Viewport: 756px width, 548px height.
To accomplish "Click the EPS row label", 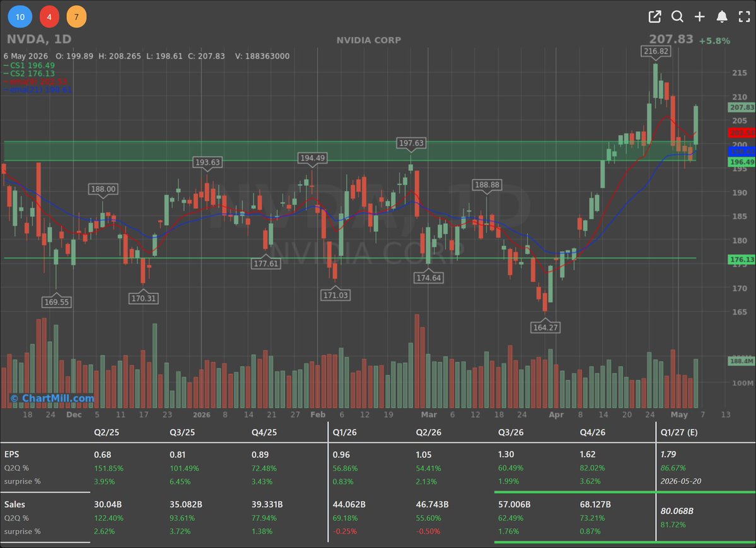I will click(x=11, y=455).
